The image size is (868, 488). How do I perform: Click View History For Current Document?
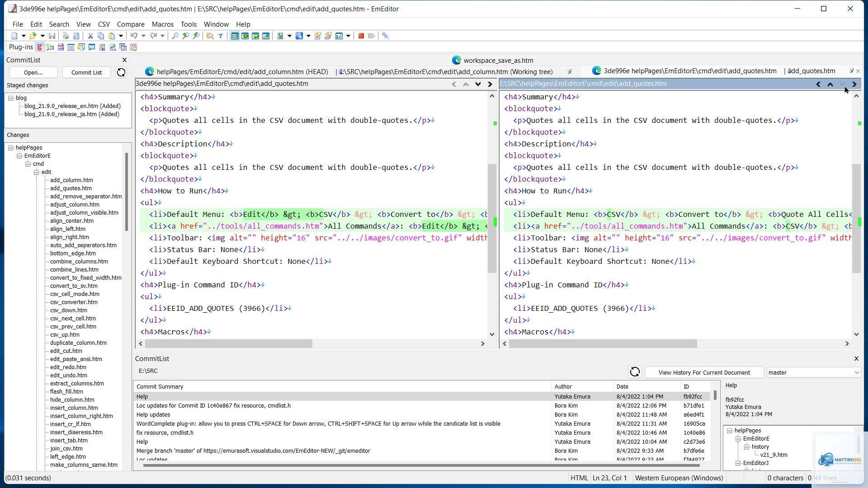pos(704,372)
